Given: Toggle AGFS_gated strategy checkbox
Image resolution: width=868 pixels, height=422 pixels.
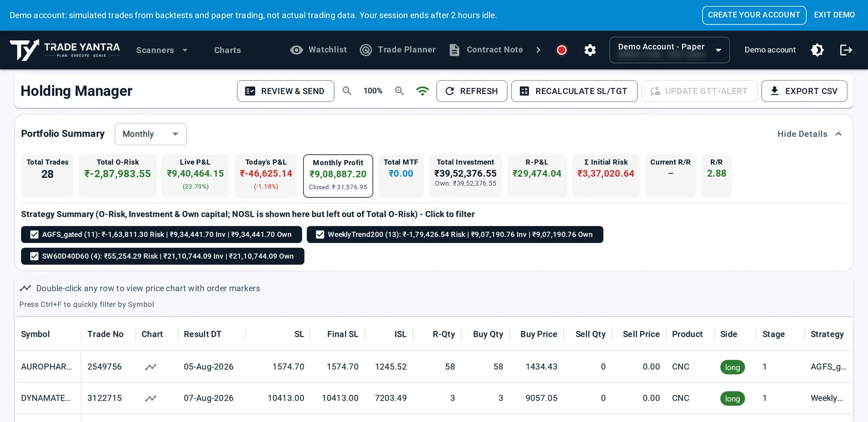Looking at the screenshot, I should (x=34, y=234).
